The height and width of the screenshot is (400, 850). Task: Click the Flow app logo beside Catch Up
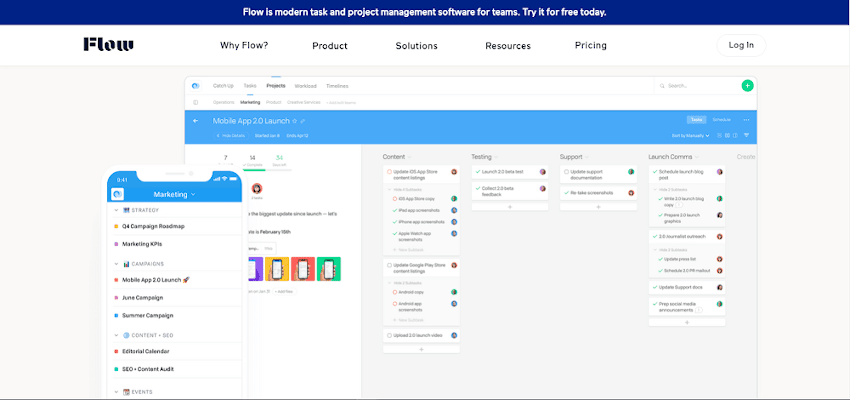196,86
